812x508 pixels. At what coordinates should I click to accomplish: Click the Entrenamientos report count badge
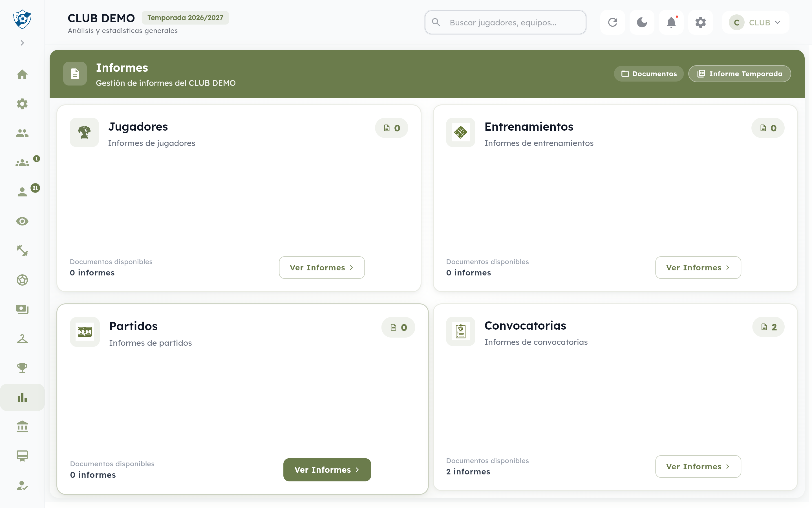tap(768, 128)
